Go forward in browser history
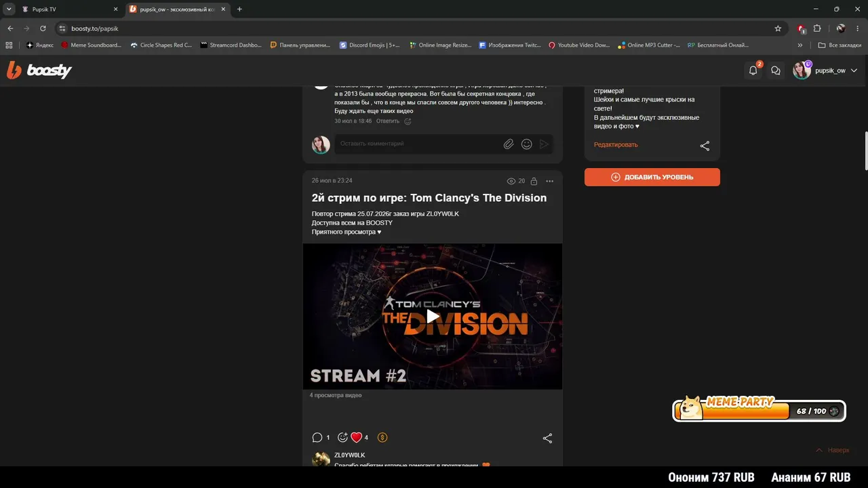Viewport: 868px width, 488px height. pyautogui.click(x=26, y=28)
